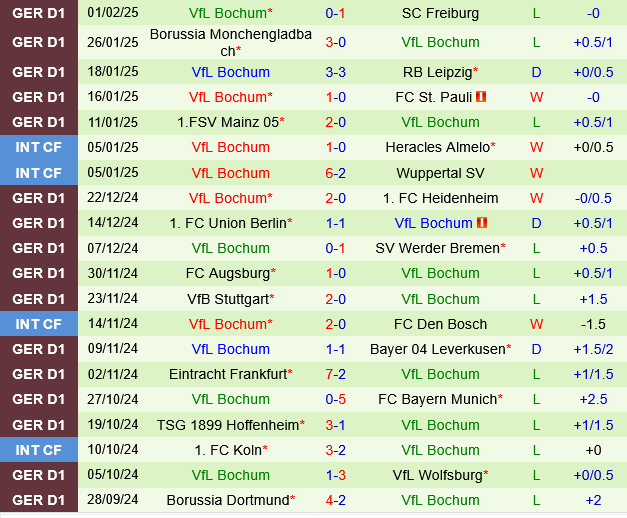This screenshot has height=518, width=627.
Task: View the 7-2 Eintracht Frankfurt match score
Action: coord(336,374)
